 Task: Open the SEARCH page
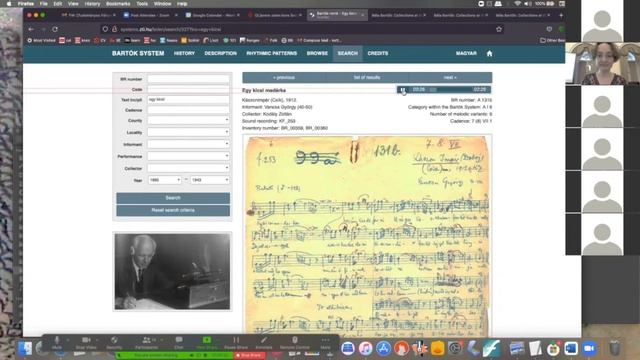[x=348, y=53]
